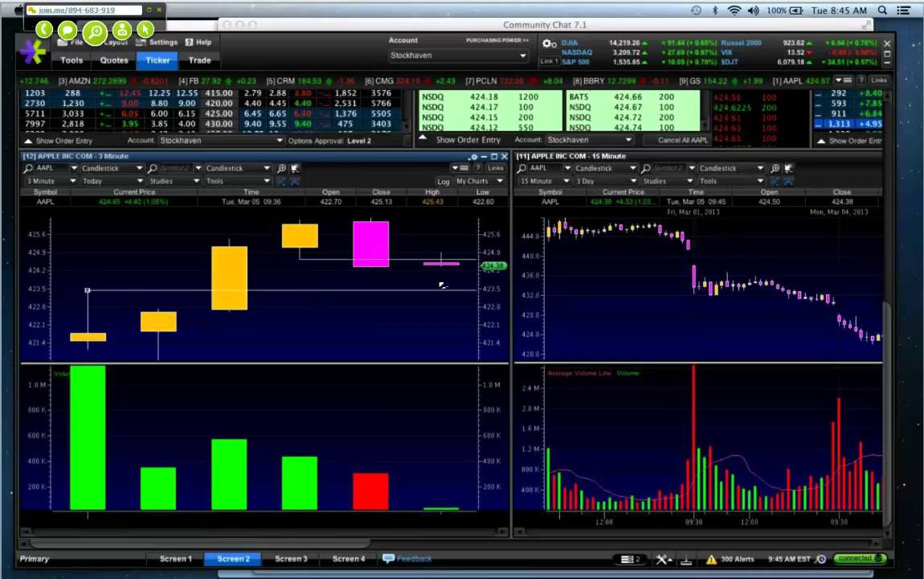Open the market indices gear settings icon
The height and width of the screenshot is (579, 924).
tap(549, 43)
